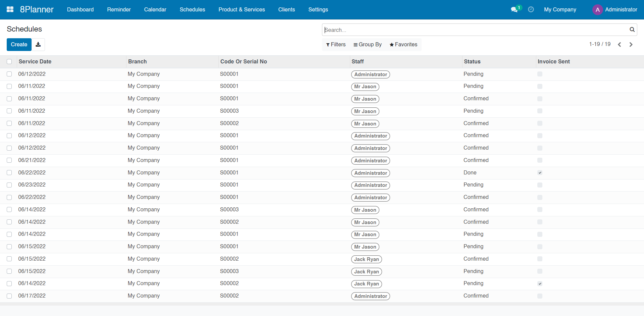
Task: Click the 1-19 / 19 pager counter
Action: point(600,44)
